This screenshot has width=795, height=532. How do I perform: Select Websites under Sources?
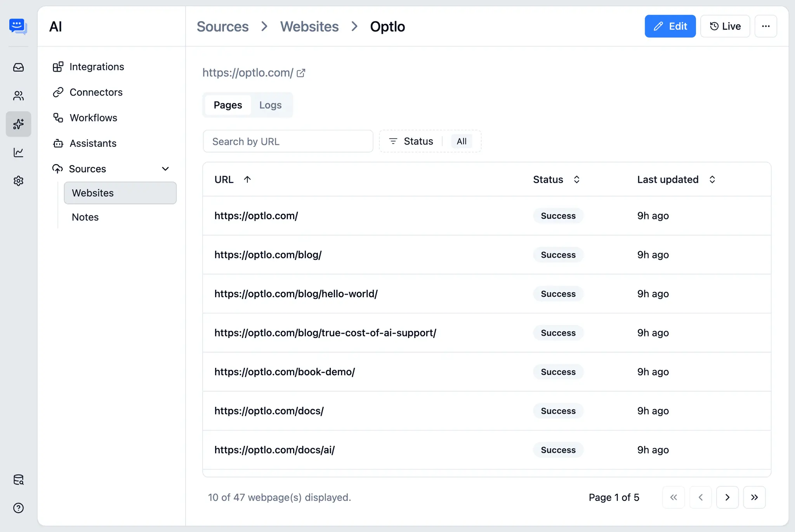pyautogui.click(x=120, y=193)
